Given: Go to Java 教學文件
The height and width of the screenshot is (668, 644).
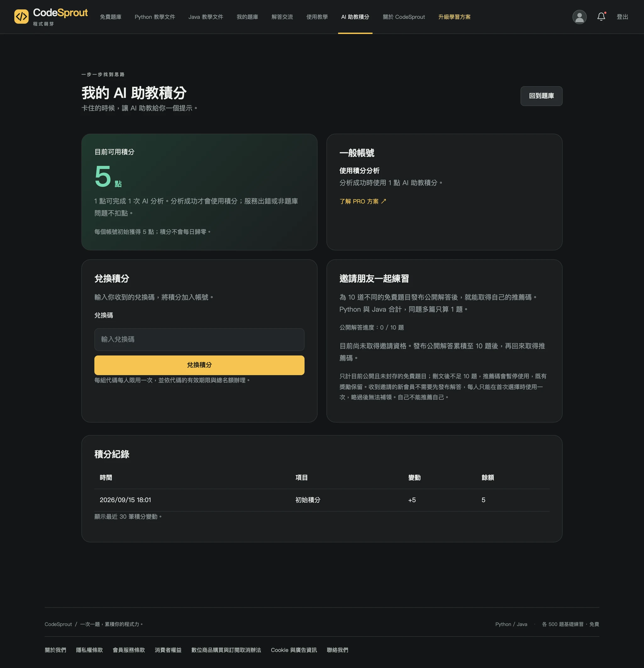Looking at the screenshot, I should [206, 17].
